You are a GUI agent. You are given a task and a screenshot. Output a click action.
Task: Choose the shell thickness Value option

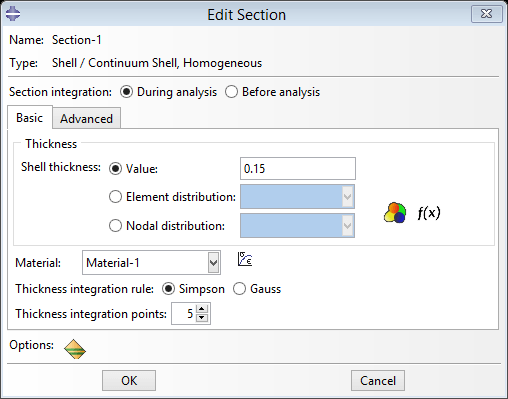coord(115,169)
